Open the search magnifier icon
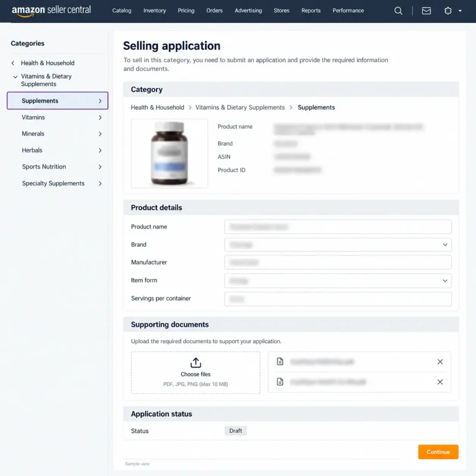The image size is (476, 476). click(398, 11)
